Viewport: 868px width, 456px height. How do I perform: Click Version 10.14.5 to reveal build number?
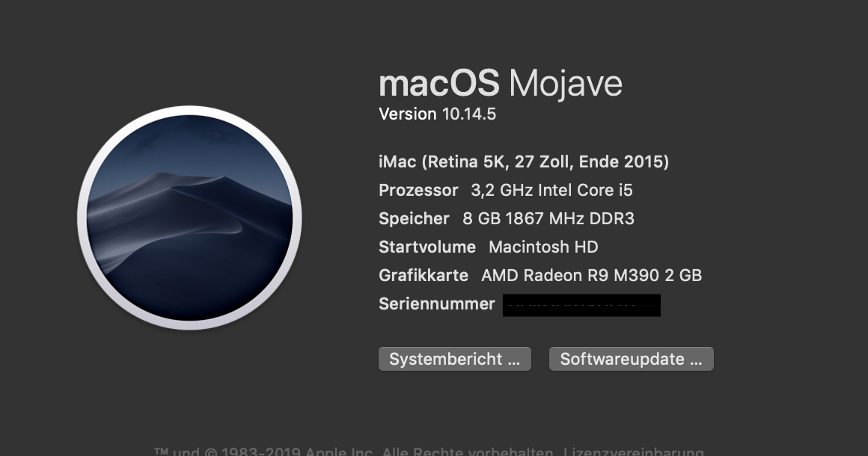(x=437, y=114)
